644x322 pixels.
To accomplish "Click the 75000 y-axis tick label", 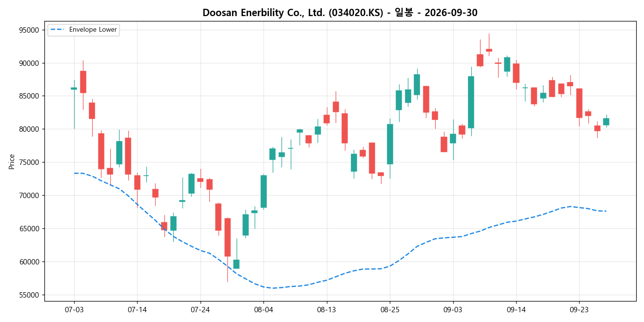I will [29, 162].
